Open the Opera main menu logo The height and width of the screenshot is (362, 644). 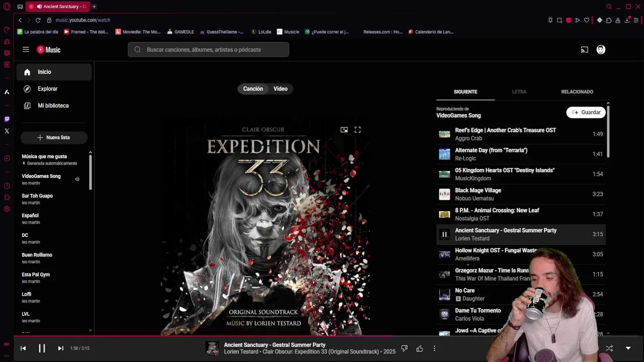click(7, 7)
